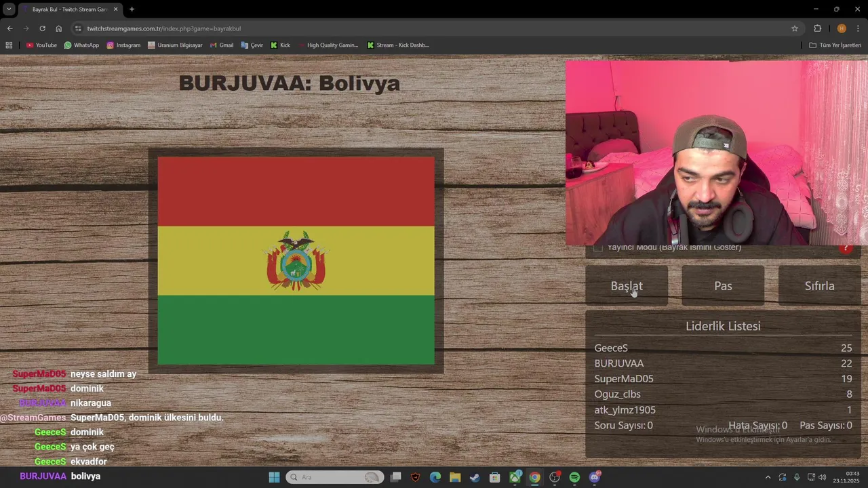The width and height of the screenshot is (868, 488).
Task: Show hidden system tray icons
Action: [x=768, y=477]
